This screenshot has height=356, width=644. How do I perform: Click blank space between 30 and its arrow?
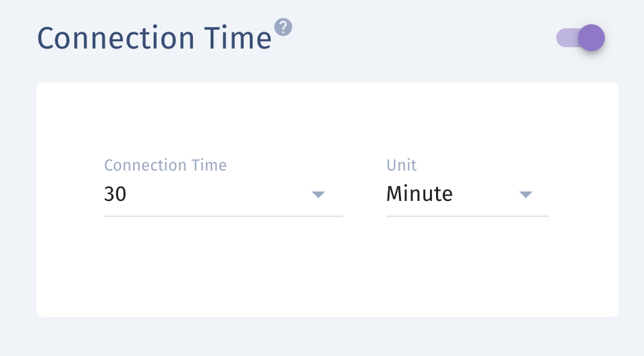tap(217, 194)
